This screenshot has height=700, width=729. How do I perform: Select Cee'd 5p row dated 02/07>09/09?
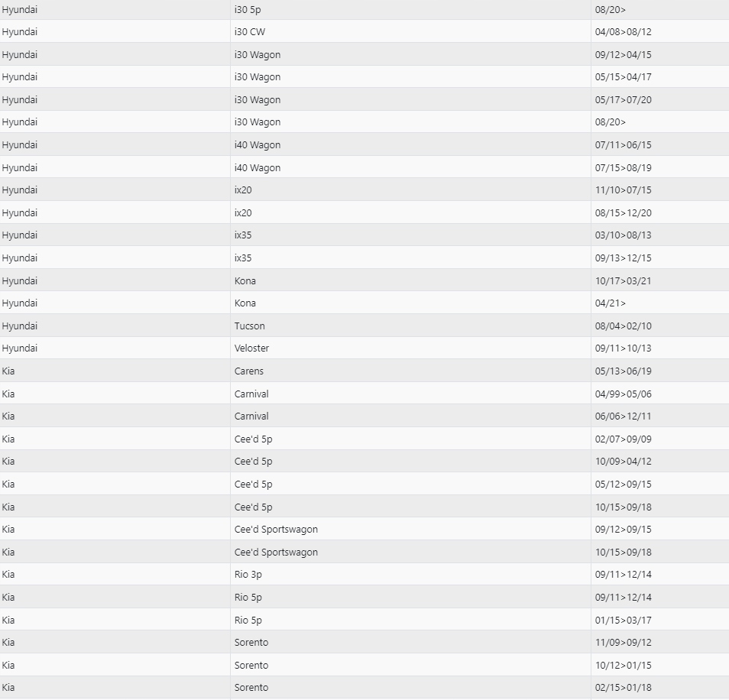tap(364, 439)
